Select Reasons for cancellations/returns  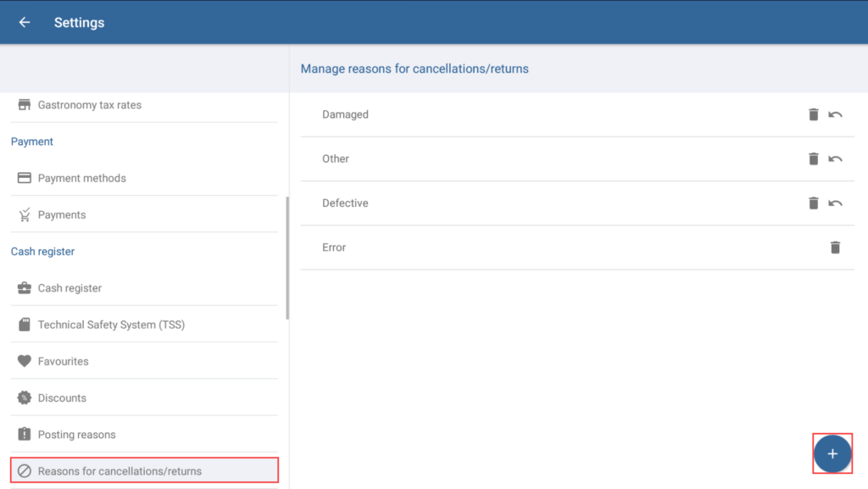pyautogui.click(x=120, y=471)
